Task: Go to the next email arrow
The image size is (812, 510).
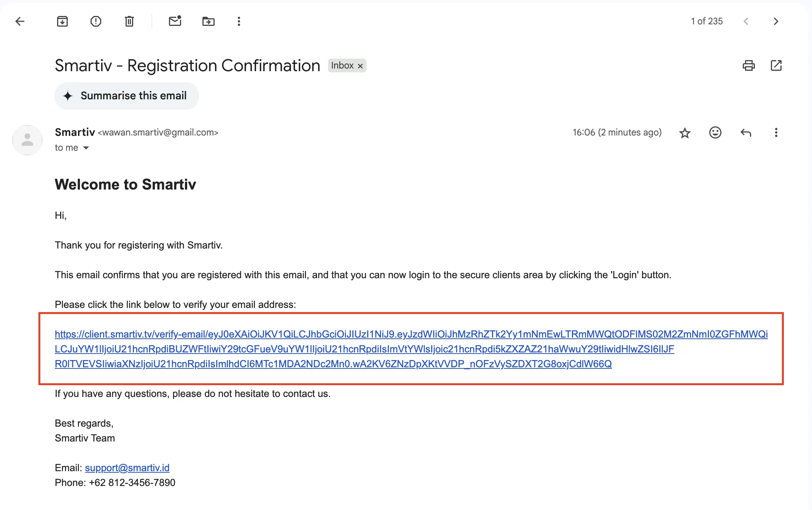Action: [x=776, y=21]
